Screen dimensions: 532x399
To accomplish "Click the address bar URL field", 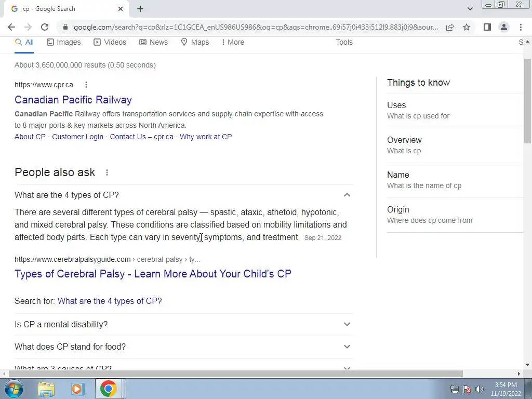I will click(256, 27).
